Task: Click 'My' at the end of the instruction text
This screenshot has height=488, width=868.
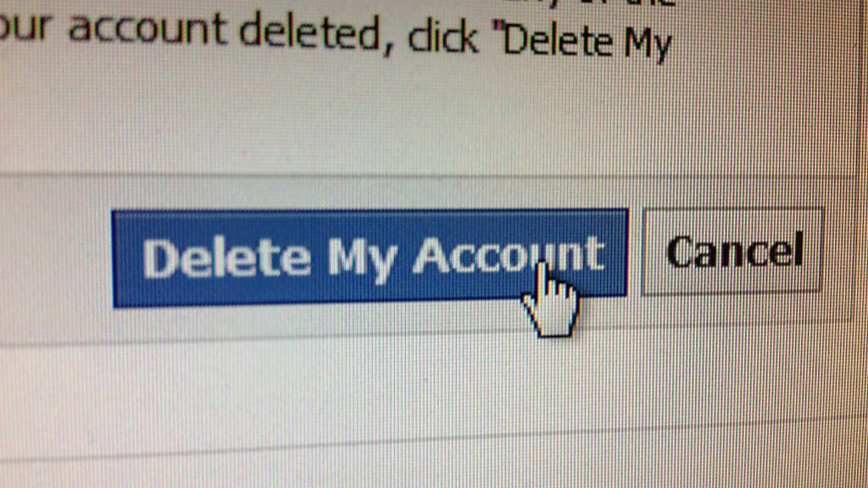Action: point(648,46)
